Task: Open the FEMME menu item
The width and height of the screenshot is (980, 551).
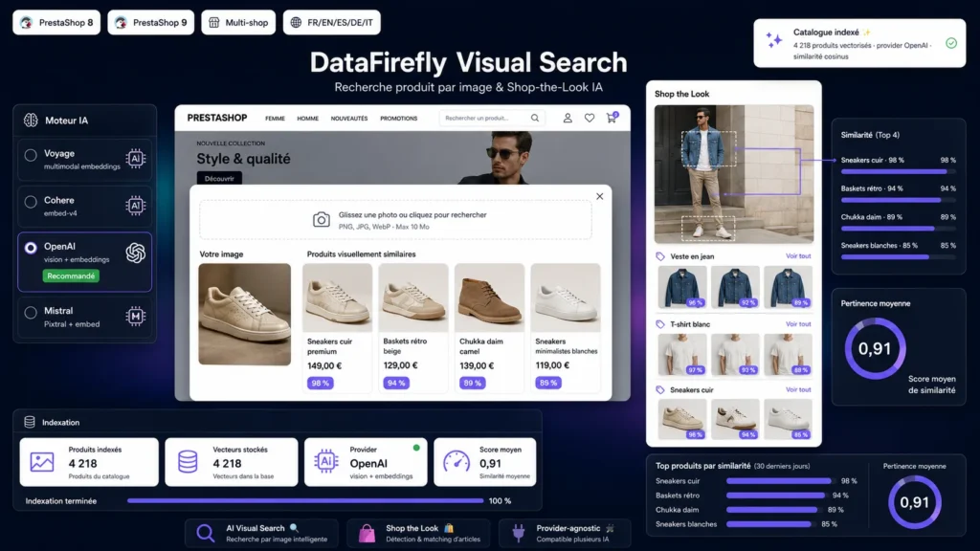Action: point(275,118)
